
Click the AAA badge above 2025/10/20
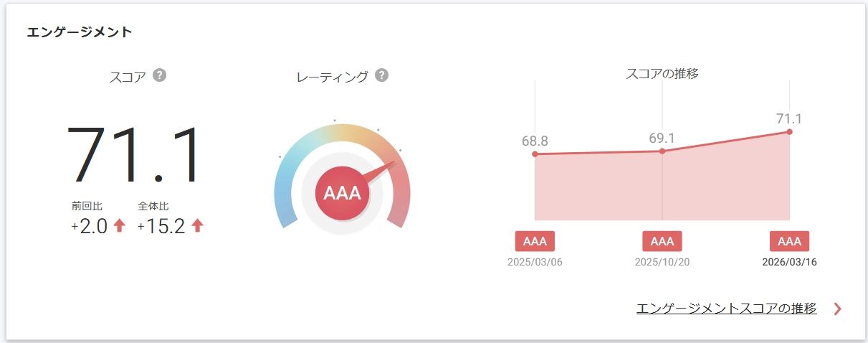click(662, 241)
